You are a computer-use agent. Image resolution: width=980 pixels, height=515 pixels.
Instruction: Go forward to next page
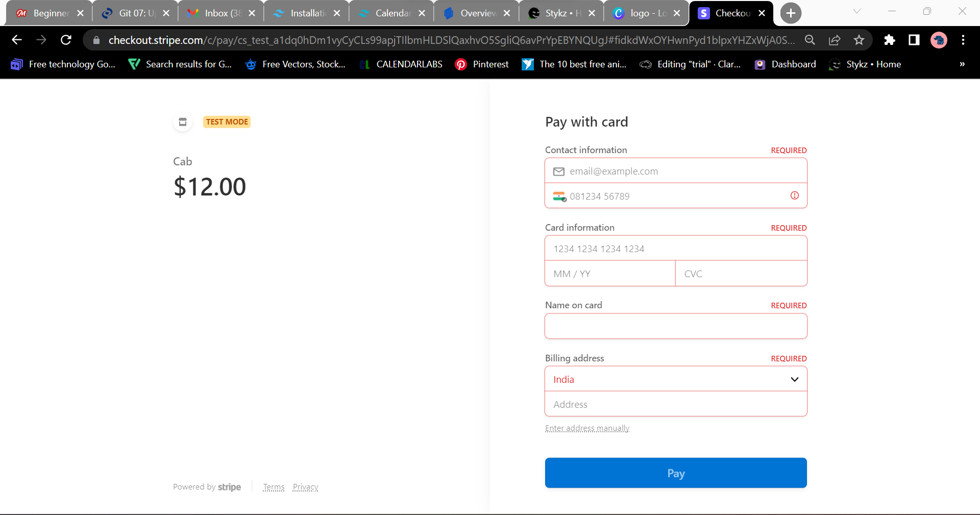[x=41, y=40]
